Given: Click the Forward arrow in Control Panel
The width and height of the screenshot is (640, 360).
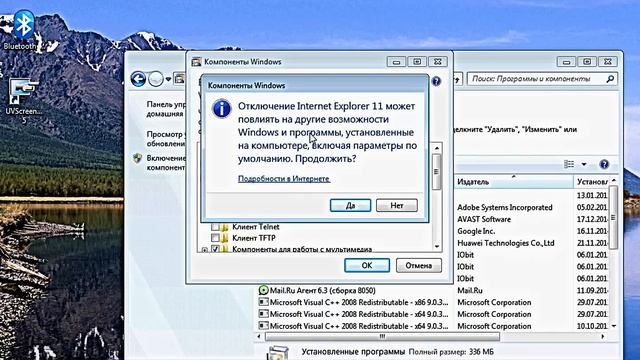Looking at the screenshot, I should tap(156, 79).
